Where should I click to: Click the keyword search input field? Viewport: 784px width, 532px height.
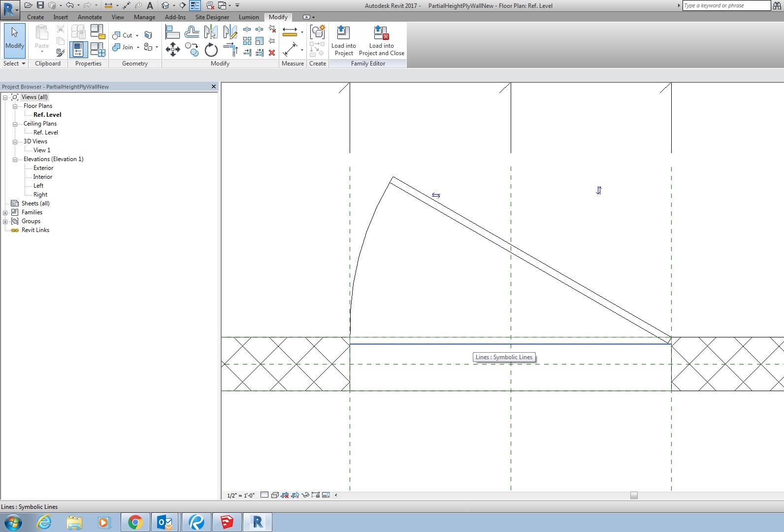point(725,5)
